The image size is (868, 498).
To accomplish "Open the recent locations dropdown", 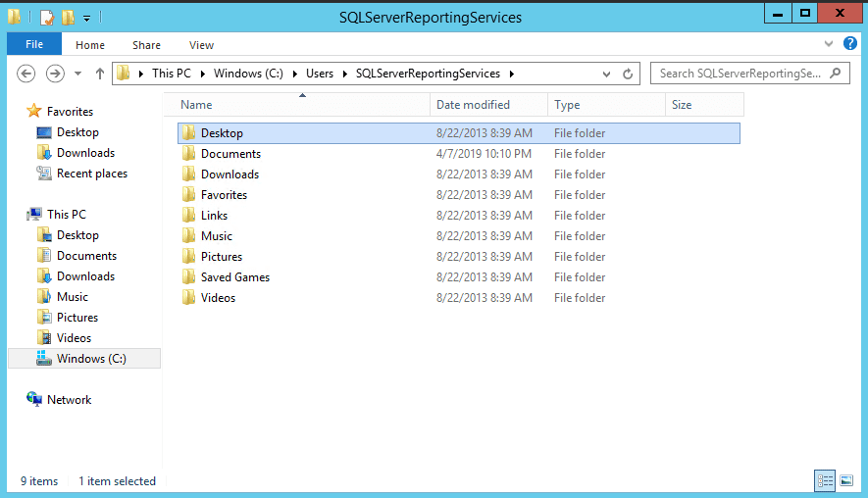I will 78,74.
